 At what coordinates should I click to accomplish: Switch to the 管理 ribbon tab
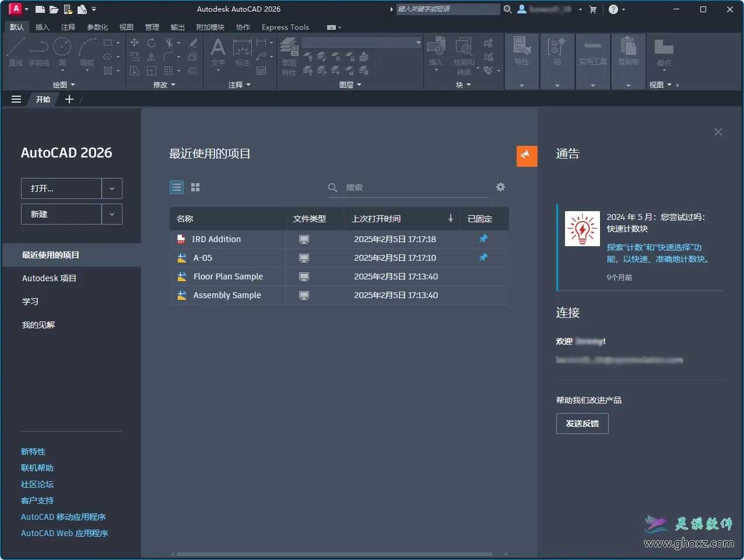tap(152, 27)
